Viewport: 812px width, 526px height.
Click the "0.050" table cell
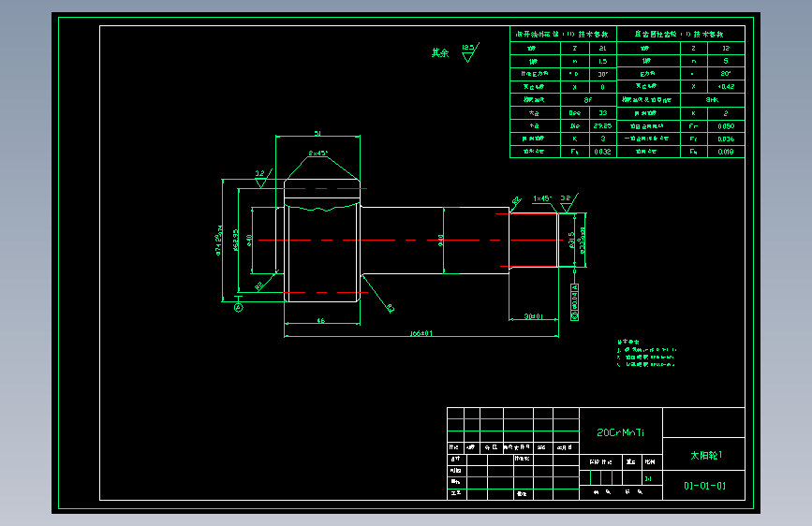[726, 125]
